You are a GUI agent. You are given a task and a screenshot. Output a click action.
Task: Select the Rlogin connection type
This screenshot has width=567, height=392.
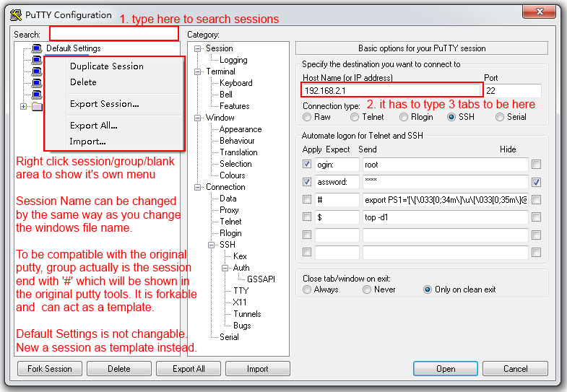(x=404, y=117)
